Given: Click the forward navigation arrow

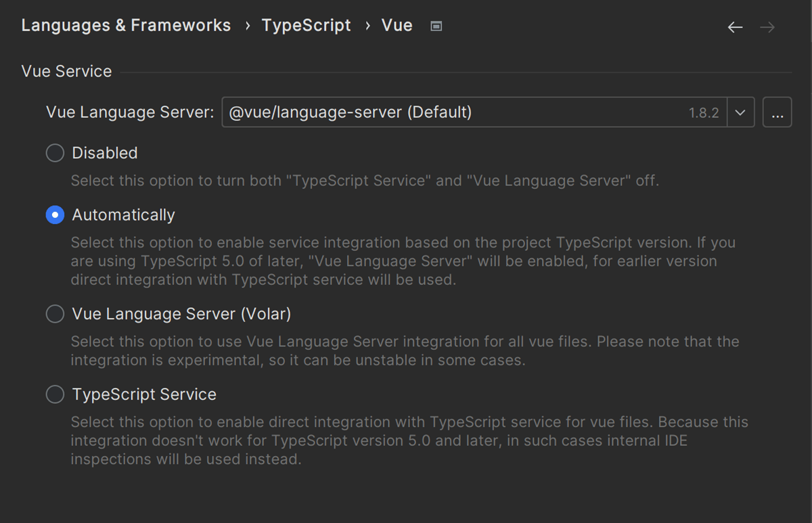Looking at the screenshot, I should [767, 27].
